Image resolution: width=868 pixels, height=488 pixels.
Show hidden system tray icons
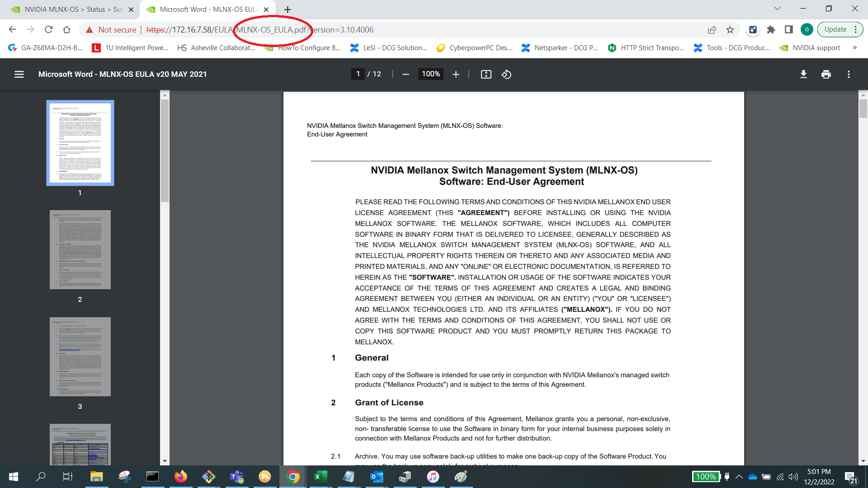[739, 477]
